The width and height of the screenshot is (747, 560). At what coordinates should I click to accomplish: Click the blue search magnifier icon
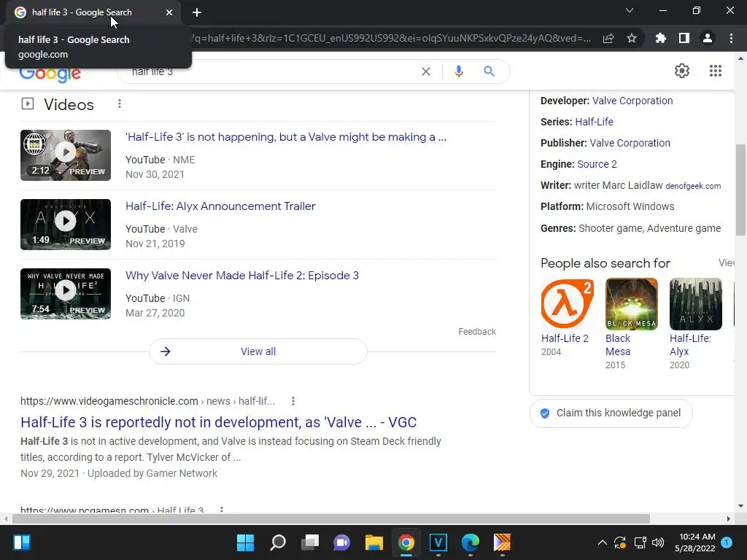(489, 71)
